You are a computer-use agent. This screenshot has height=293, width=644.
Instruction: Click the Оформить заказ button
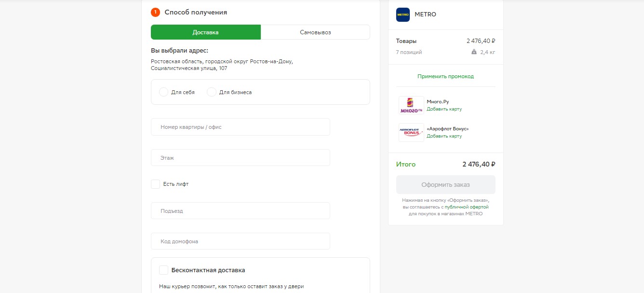point(445,185)
